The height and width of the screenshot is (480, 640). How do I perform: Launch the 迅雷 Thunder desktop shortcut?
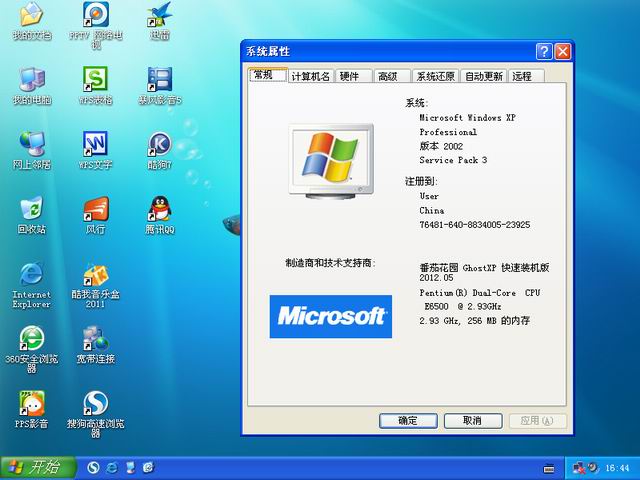pos(160,20)
